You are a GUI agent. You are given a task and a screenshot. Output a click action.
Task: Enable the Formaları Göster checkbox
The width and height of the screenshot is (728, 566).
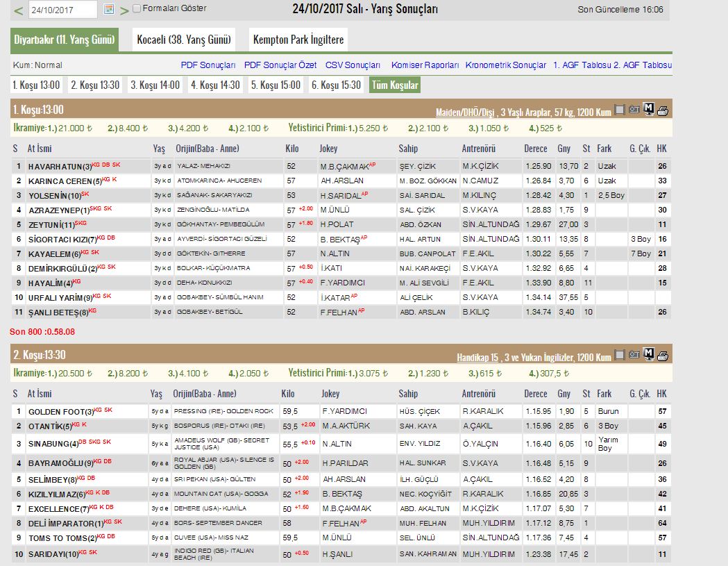click(x=137, y=9)
